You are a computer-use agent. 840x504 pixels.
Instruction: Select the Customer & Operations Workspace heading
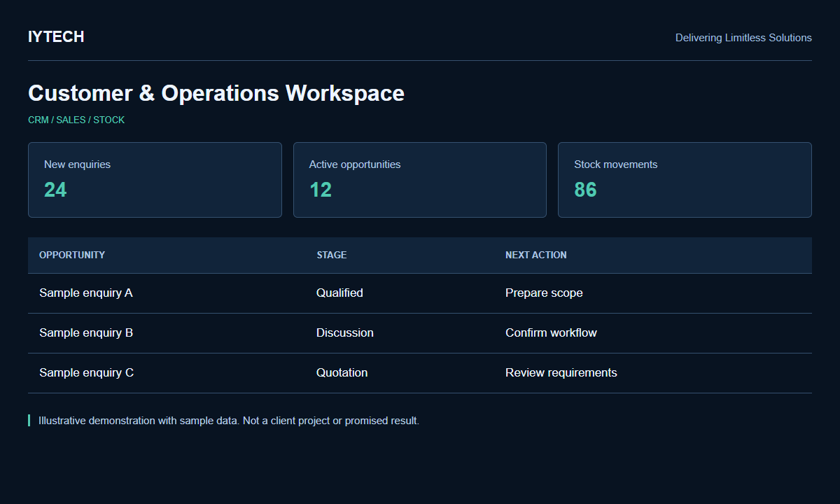tap(216, 93)
